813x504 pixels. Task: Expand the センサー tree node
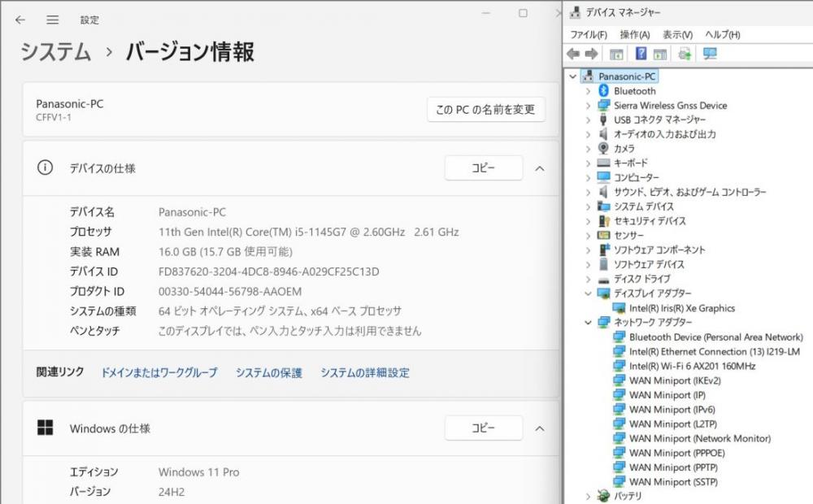point(588,236)
